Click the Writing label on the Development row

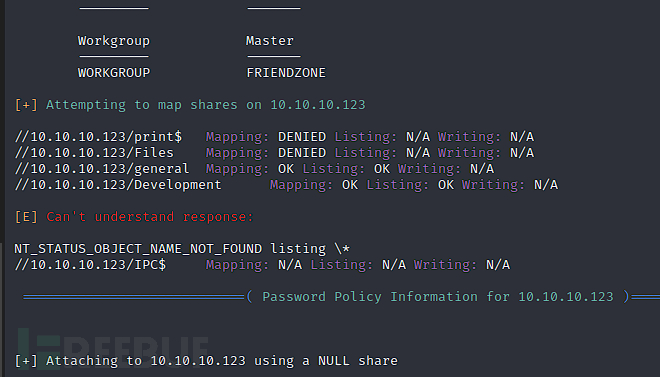pos(494,185)
